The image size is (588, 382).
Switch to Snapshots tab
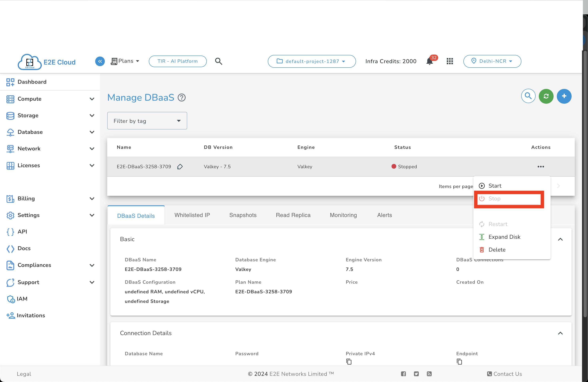tap(243, 215)
